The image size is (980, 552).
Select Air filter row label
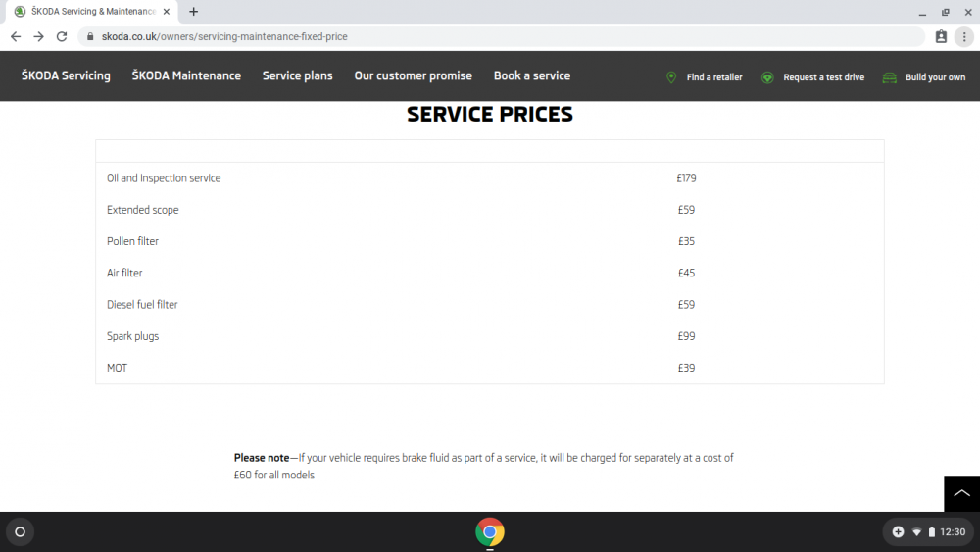click(x=124, y=274)
